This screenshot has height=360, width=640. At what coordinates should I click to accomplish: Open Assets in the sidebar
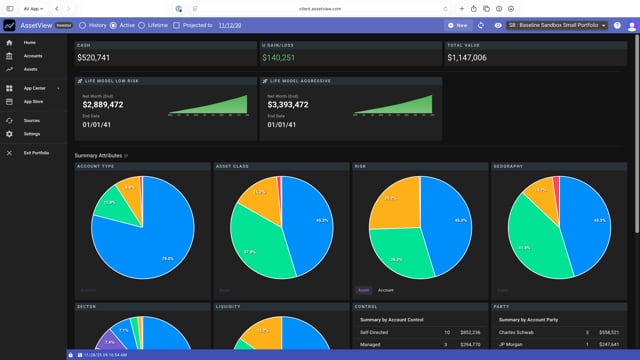coord(31,69)
